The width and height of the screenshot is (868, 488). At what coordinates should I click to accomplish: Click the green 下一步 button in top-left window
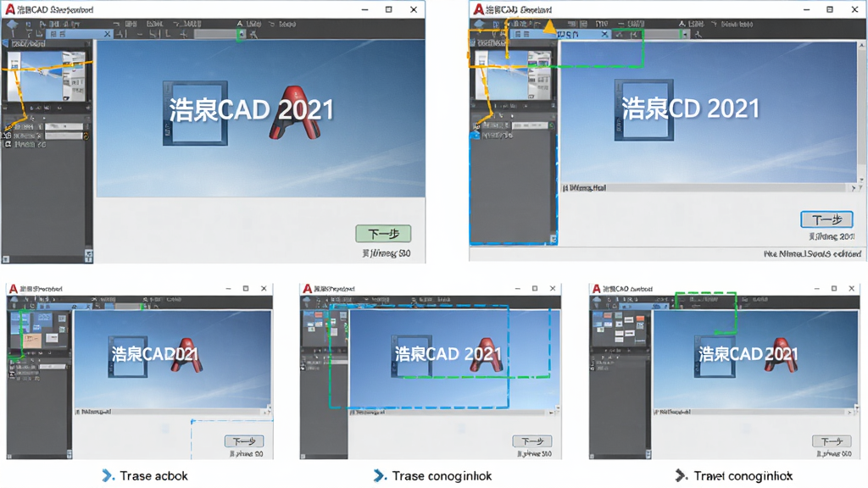point(383,234)
